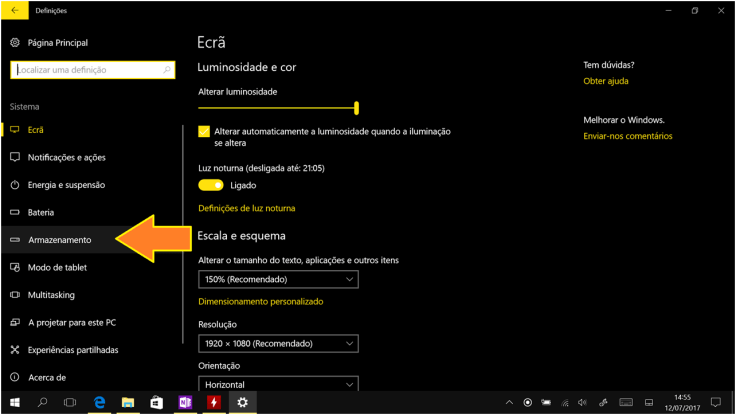Uncheck automatic brightness adjustment checkbox
This screenshot has width=736, height=415.
[205, 132]
